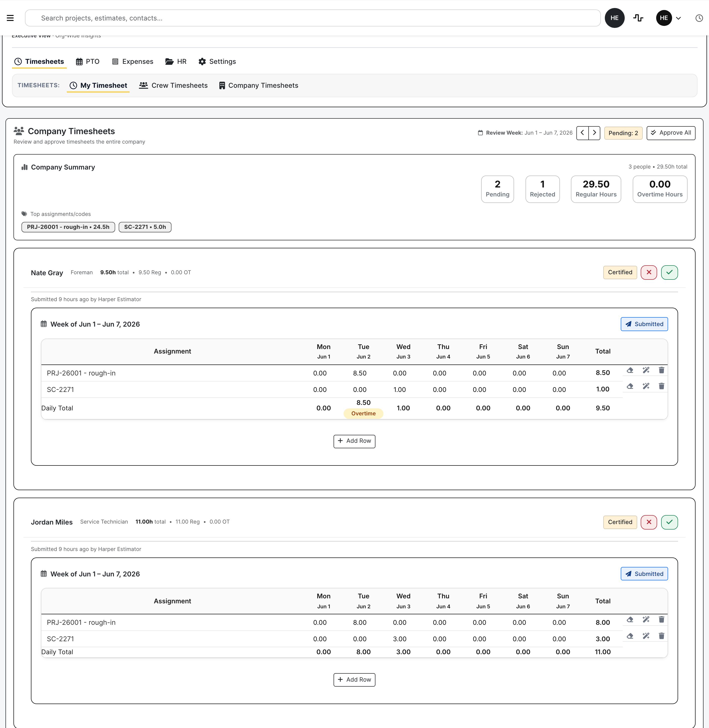Switch to the Timesheets tab
Viewport: 709px width, 728px height.
[39, 61]
